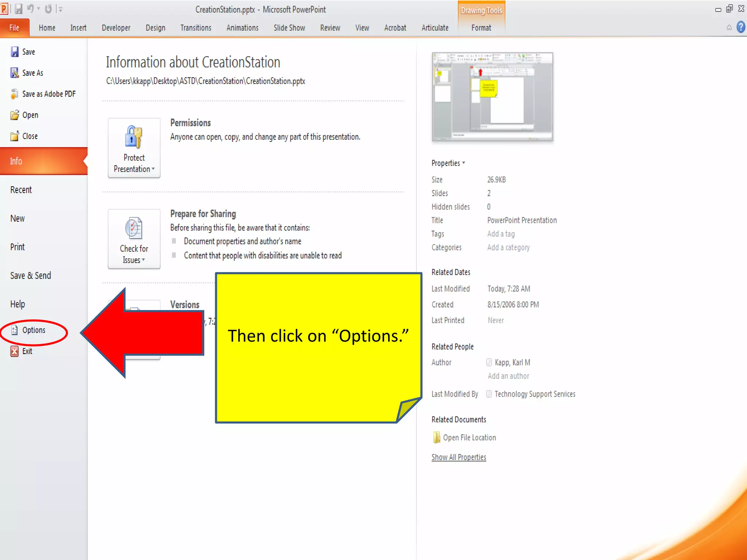Click Add an author field

[x=508, y=376]
